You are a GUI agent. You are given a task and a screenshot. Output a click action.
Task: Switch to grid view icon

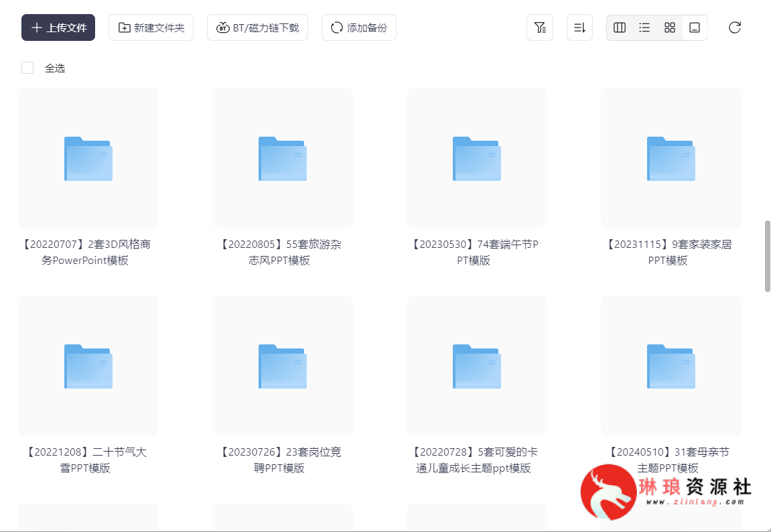[670, 27]
